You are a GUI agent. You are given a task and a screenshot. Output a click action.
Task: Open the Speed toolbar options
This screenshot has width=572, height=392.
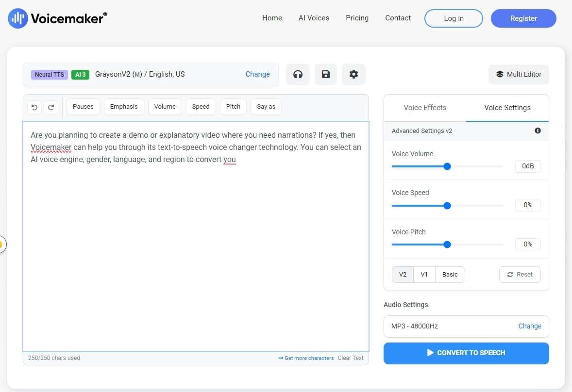201,107
